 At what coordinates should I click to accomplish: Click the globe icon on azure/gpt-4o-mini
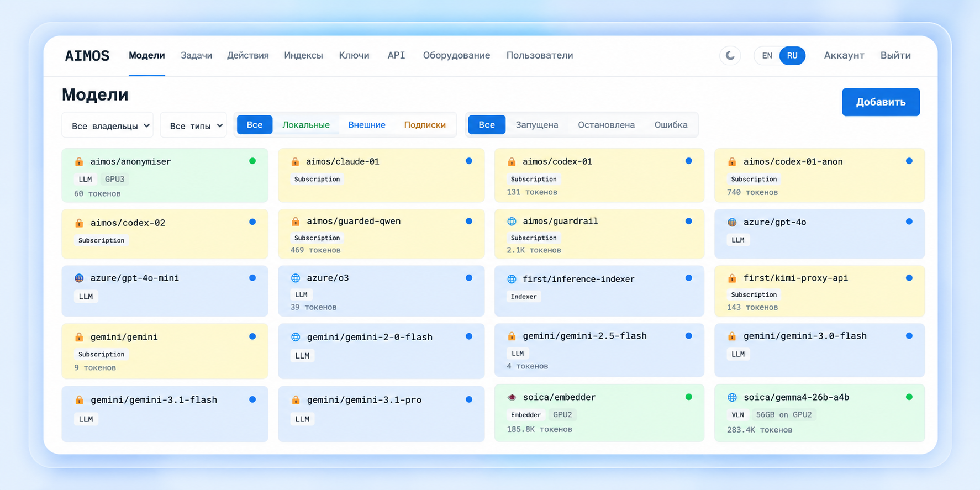pos(79,278)
